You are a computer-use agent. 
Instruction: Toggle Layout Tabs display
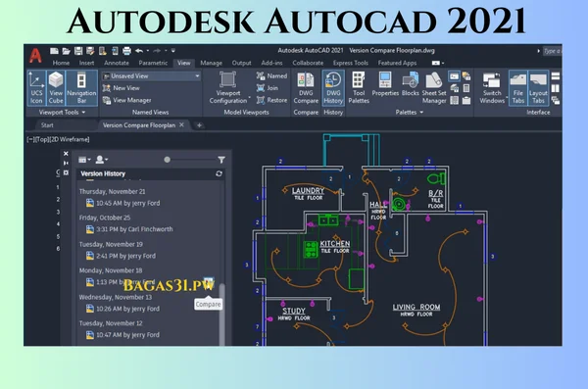[x=538, y=88]
